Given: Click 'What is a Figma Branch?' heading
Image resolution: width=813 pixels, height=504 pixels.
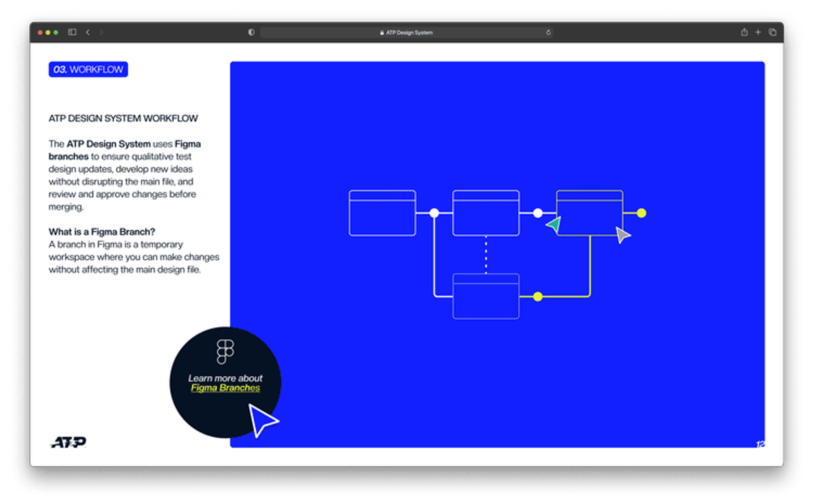Looking at the screenshot, I should pos(102,232).
